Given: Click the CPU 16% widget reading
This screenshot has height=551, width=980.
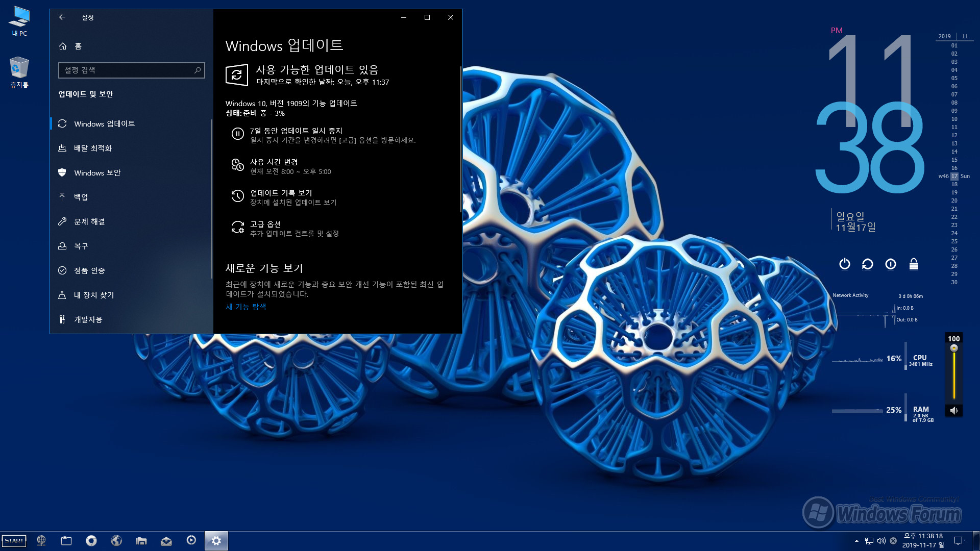Looking at the screenshot, I should pos(894,359).
